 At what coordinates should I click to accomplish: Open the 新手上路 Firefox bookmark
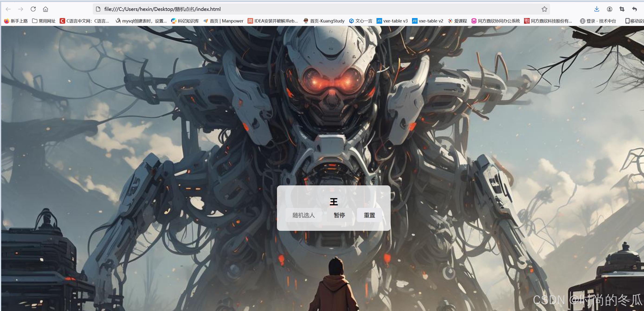[x=16, y=21]
